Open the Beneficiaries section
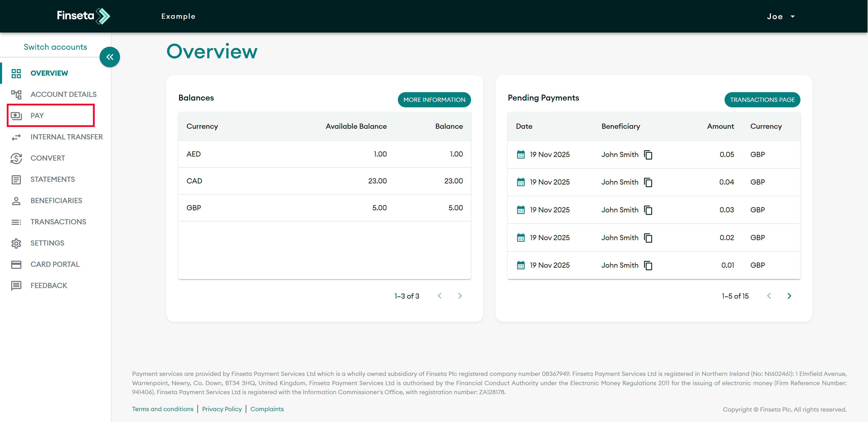The height and width of the screenshot is (422, 868). pyautogui.click(x=56, y=201)
